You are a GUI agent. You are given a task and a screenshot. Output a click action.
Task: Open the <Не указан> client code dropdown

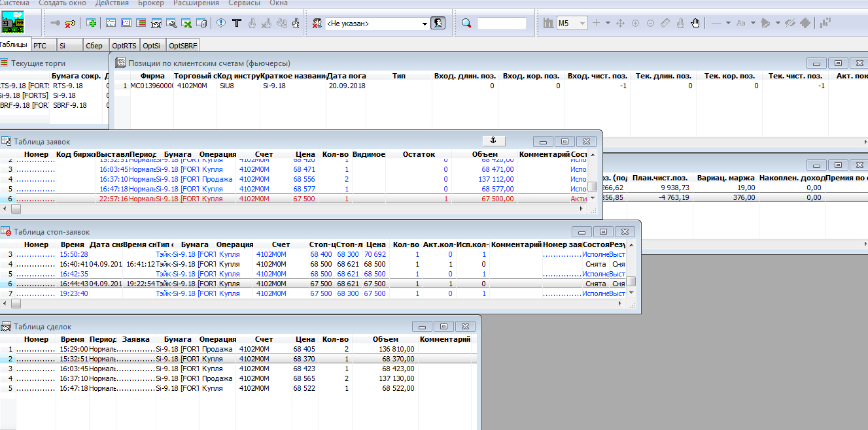pyautogui.click(x=425, y=24)
